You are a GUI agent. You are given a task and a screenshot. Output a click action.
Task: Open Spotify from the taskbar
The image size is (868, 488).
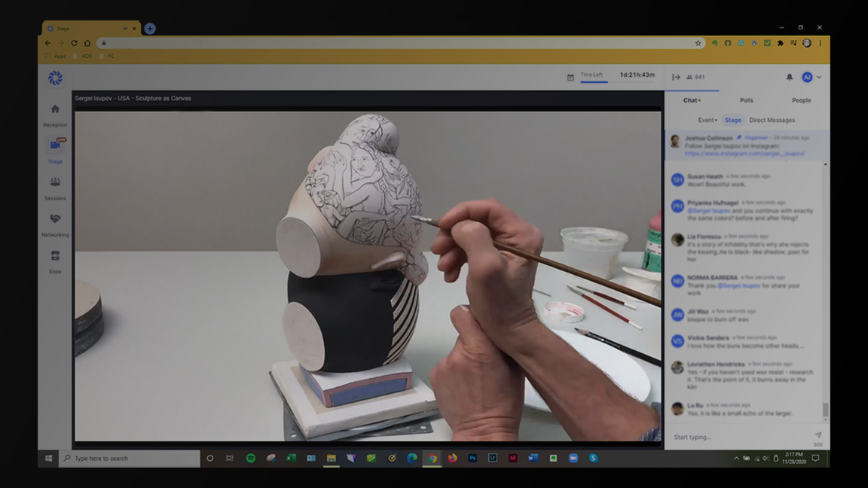(251, 458)
